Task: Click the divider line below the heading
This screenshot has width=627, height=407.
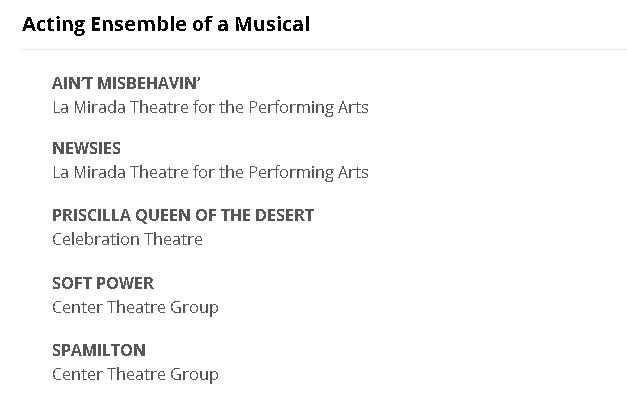Action: point(324,49)
